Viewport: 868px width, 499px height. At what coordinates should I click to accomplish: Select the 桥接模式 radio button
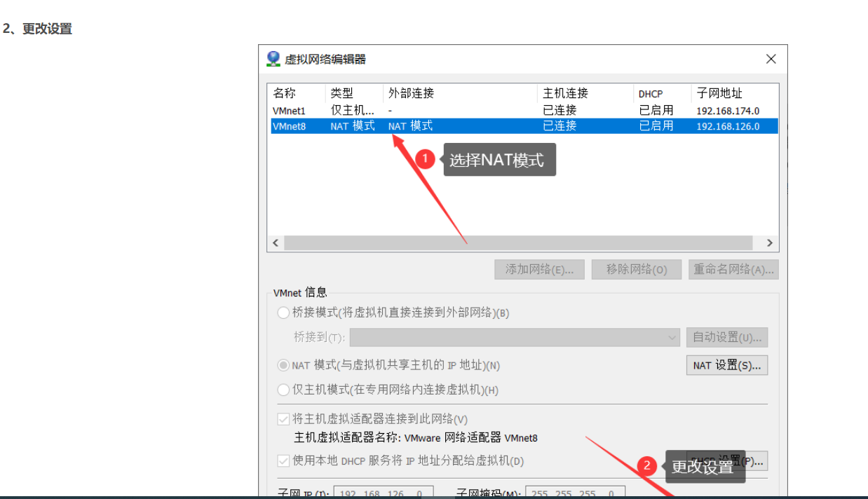(283, 313)
